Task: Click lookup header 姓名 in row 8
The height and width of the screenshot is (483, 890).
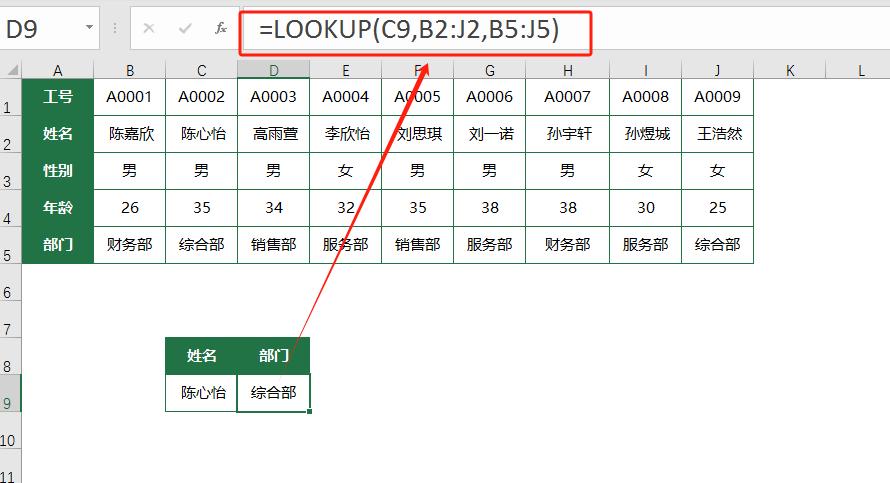Action: tap(201, 356)
